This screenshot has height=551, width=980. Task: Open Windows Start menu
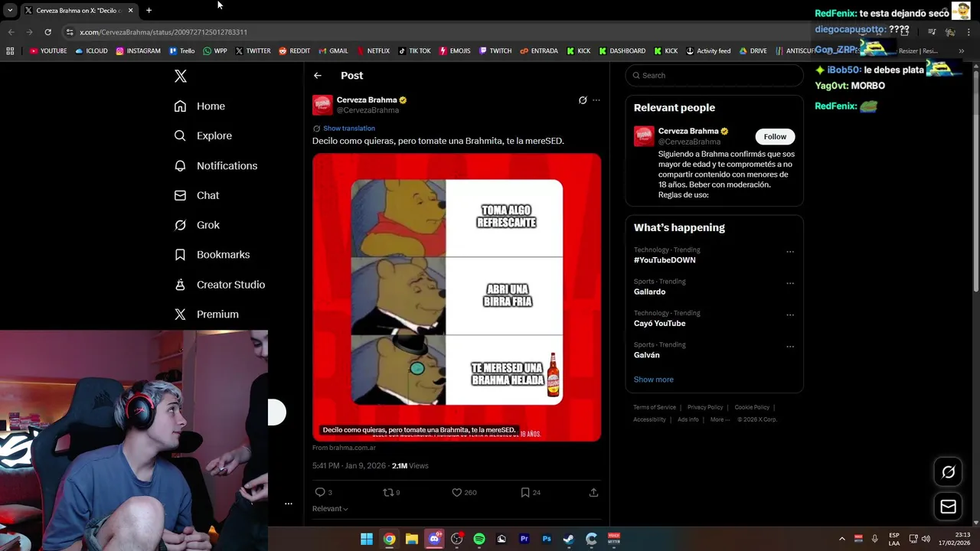pos(367,539)
